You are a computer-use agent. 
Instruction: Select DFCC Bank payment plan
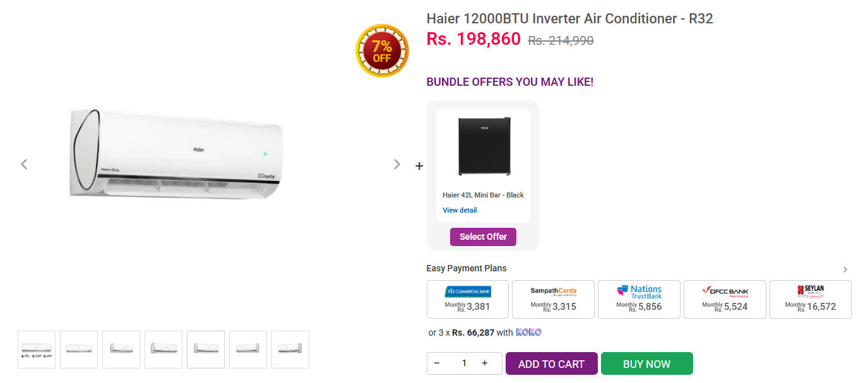click(725, 299)
